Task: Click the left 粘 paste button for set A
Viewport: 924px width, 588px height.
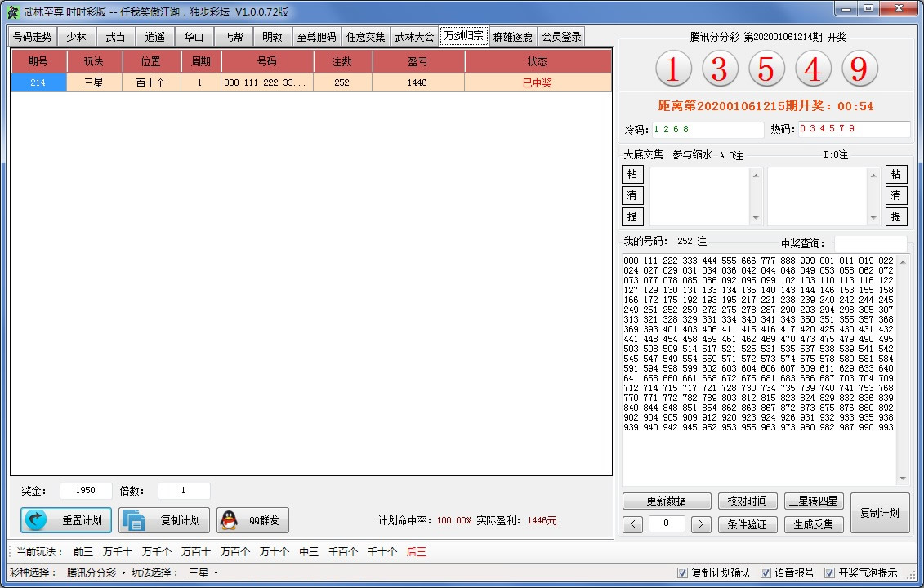Action: point(632,174)
